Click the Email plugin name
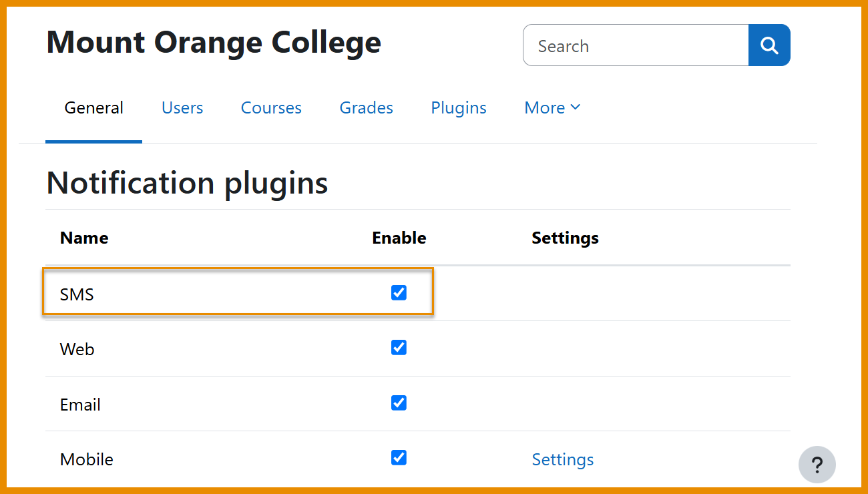Image resolution: width=868 pixels, height=494 pixels. coord(80,405)
